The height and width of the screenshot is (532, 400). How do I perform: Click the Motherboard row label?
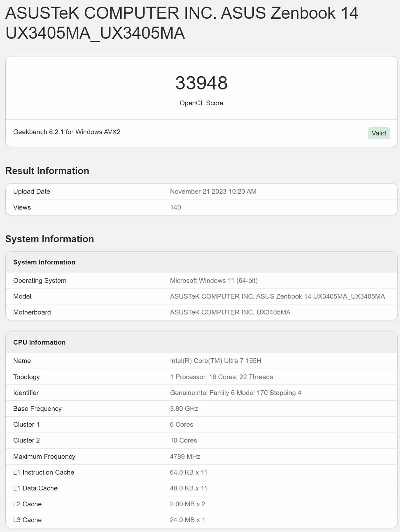point(32,312)
